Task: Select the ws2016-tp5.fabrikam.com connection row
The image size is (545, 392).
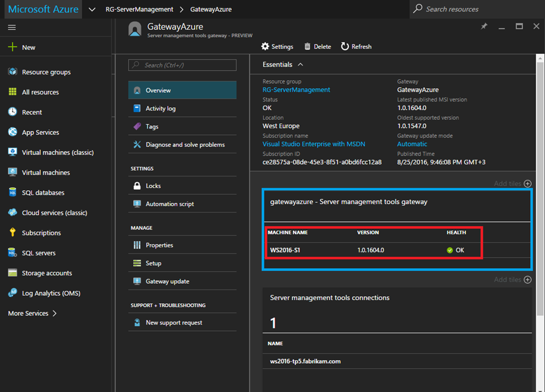Action: click(397, 361)
